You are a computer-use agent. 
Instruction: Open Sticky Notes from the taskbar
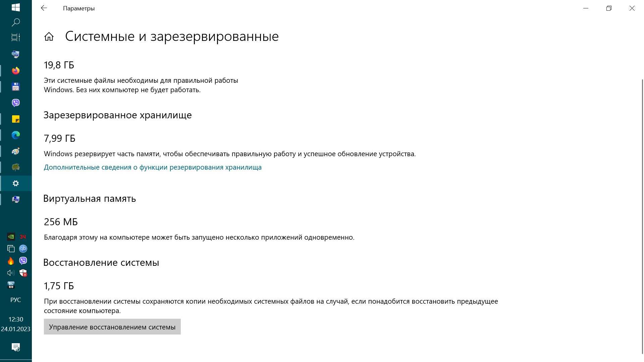[16, 119]
